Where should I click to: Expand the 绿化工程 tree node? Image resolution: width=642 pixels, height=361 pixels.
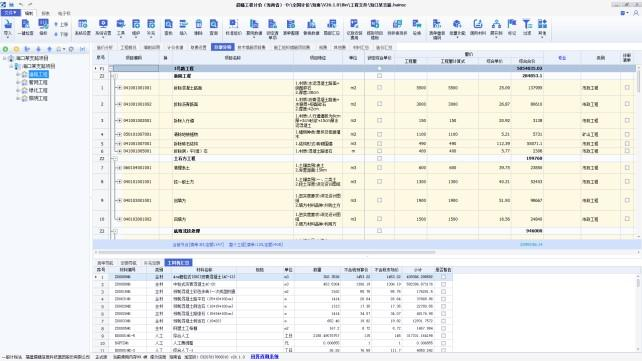pos(18,90)
